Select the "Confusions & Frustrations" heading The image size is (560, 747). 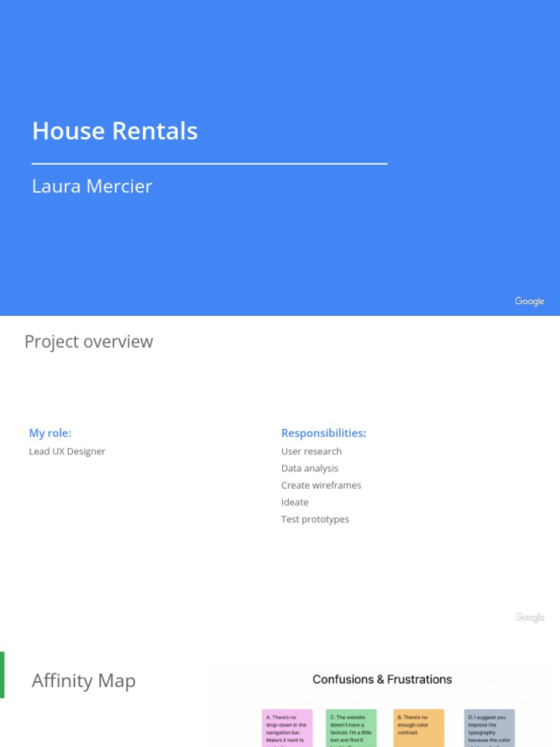(x=382, y=679)
